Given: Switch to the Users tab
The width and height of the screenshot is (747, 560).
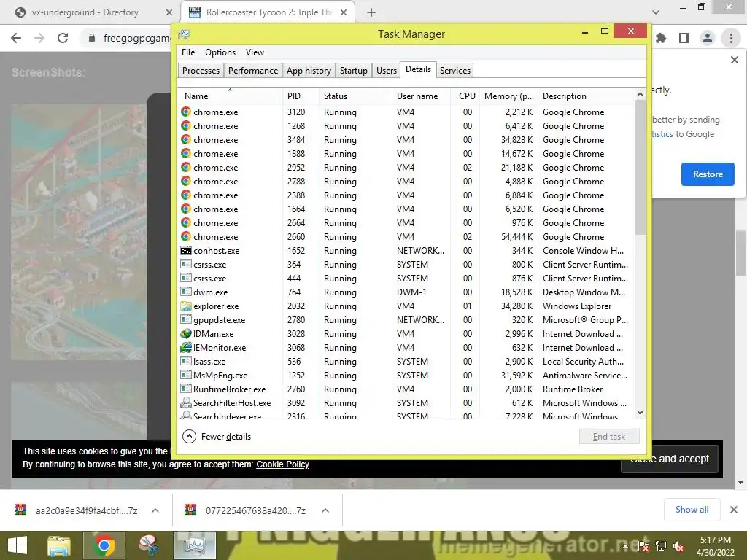Looking at the screenshot, I should 387,71.
